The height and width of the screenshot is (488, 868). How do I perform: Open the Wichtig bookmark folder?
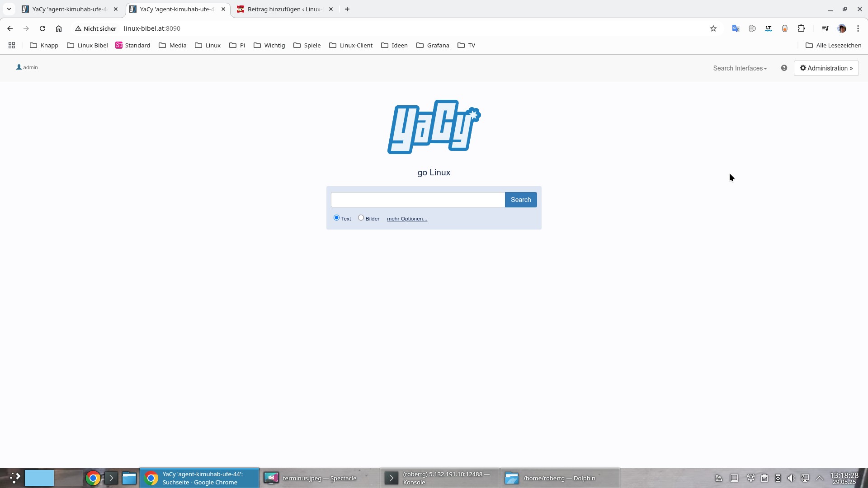[x=269, y=45]
